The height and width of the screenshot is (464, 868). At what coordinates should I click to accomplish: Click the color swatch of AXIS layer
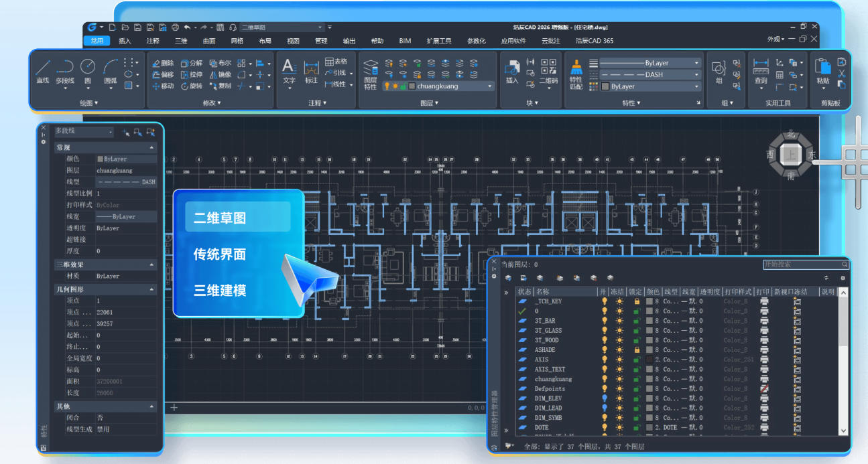pyautogui.click(x=649, y=360)
